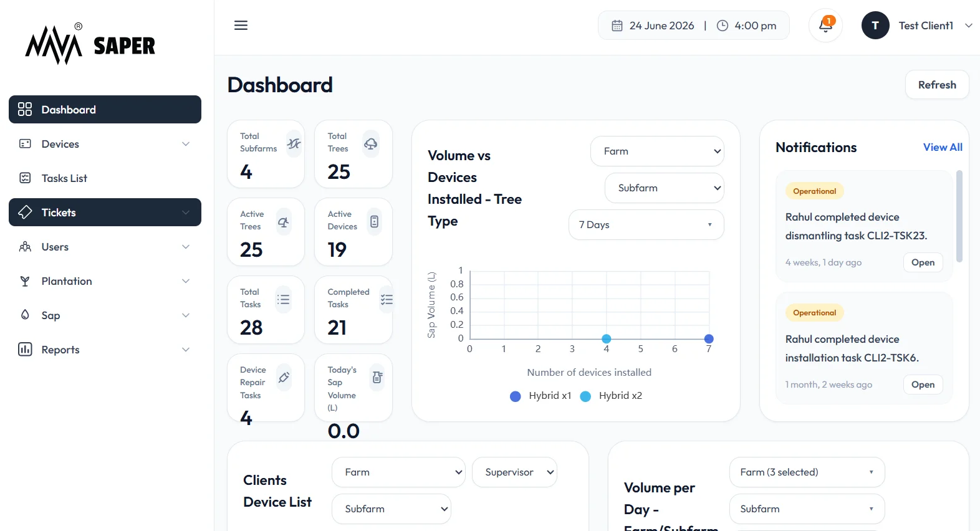Click the Notifications panel scrollbar
Image resolution: width=980 pixels, height=531 pixels.
[x=959, y=216]
